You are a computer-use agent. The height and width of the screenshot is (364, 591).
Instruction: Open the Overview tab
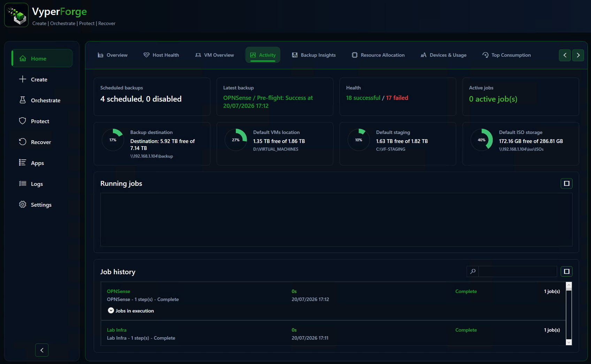click(x=113, y=55)
